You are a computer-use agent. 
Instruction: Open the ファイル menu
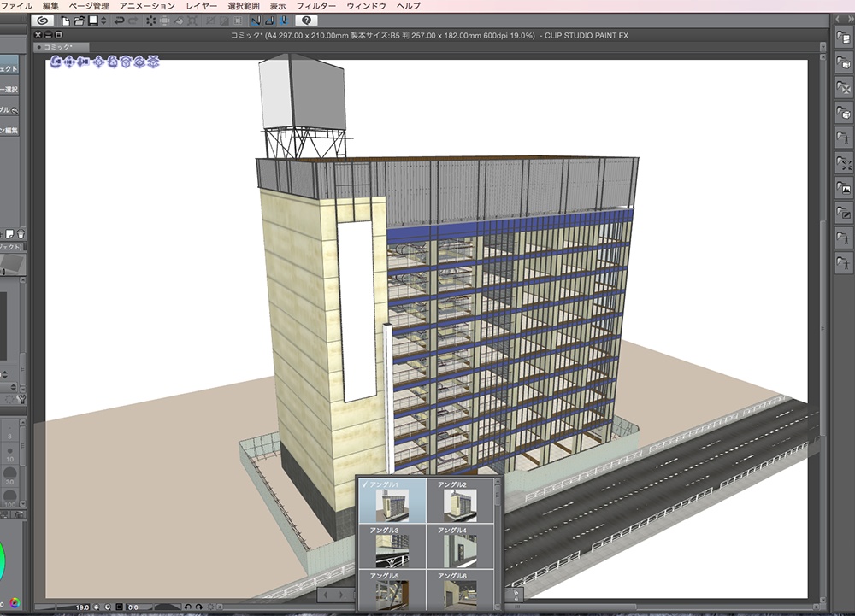[16, 6]
